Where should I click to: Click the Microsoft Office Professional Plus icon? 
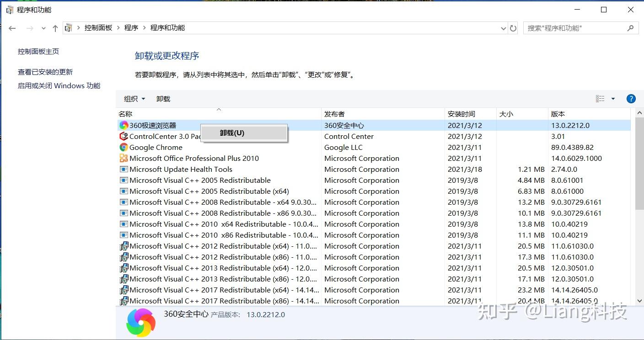pos(123,158)
